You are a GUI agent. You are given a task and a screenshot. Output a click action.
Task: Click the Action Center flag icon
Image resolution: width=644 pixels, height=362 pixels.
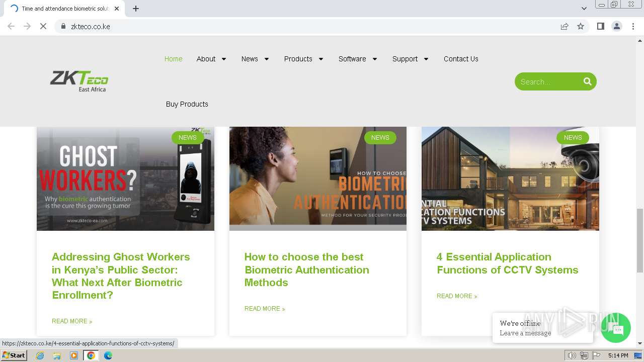pos(596,355)
